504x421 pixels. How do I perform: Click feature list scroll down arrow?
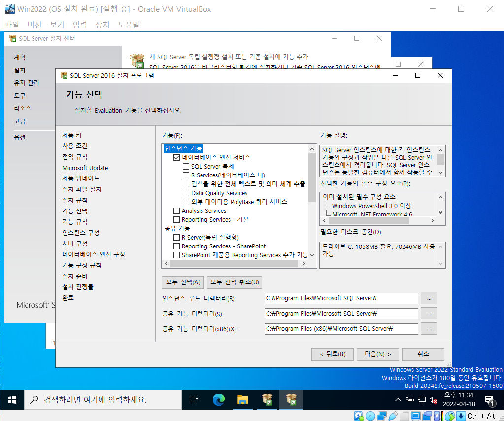pos(312,255)
